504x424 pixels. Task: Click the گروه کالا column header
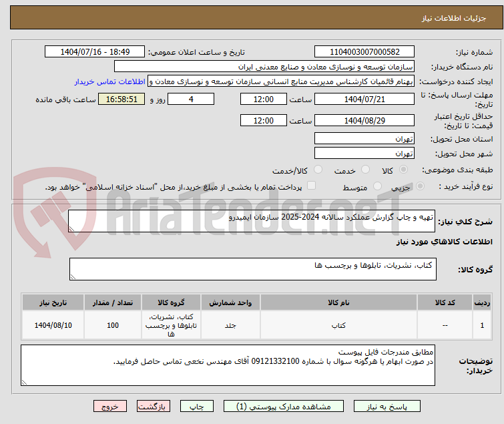pyautogui.click(x=171, y=302)
